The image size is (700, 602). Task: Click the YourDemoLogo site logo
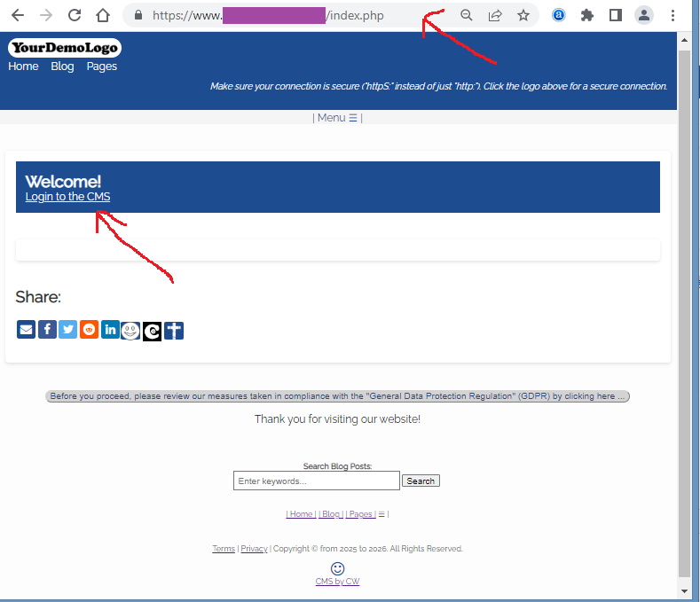[x=65, y=48]
